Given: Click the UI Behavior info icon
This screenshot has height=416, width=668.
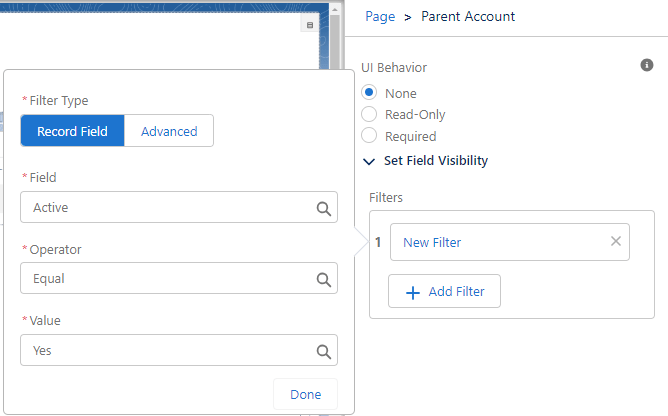Looking at the screenshot, I should (646, 65).
